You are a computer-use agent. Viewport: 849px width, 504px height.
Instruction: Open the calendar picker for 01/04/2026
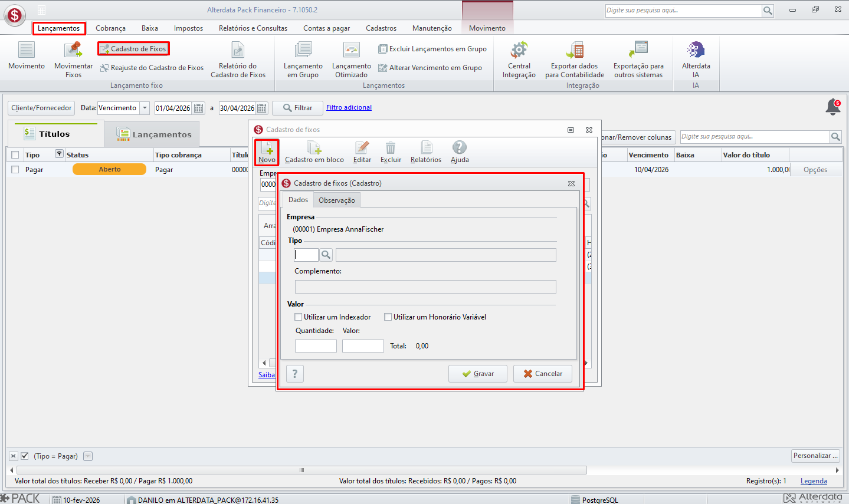(199, 108)
